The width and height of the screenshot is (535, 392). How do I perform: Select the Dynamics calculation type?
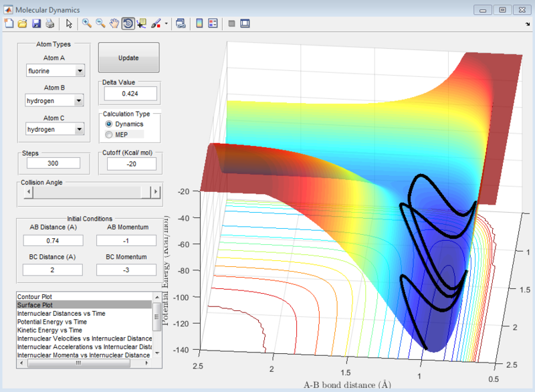pos(110,124)
